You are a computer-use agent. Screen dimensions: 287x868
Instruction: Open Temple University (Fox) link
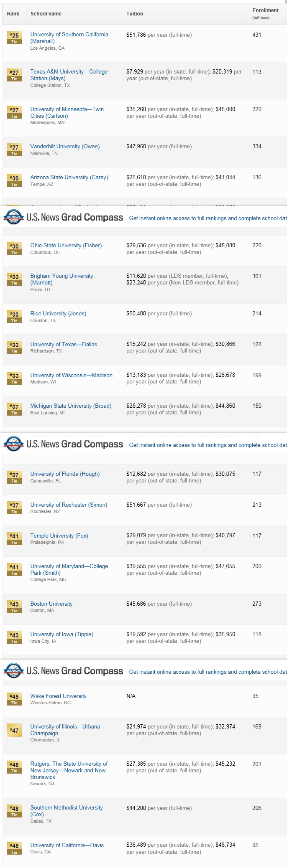59,536
